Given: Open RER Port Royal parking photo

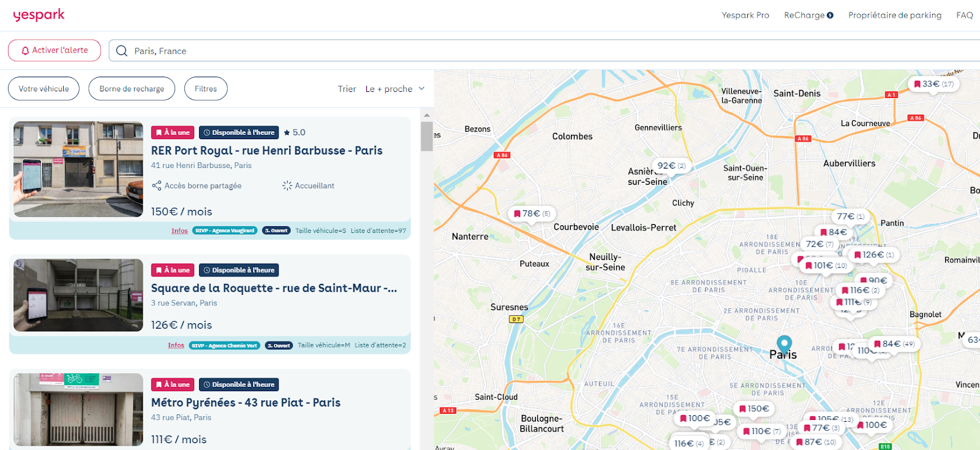Looking at the screenshot, I should pyautogui.click(x=78, y=169).
